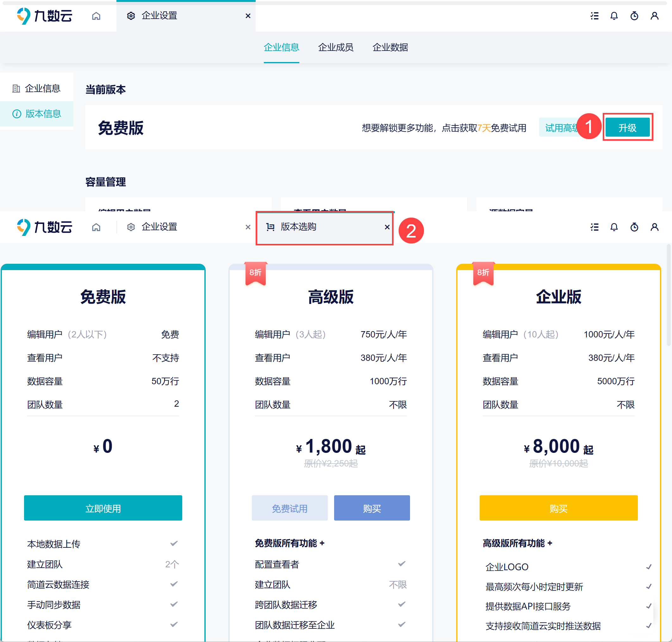The width and height of the screenshot is (672, 642).
Task: Click the yellow 购买 button for 企业版
Action: [558, 508]
